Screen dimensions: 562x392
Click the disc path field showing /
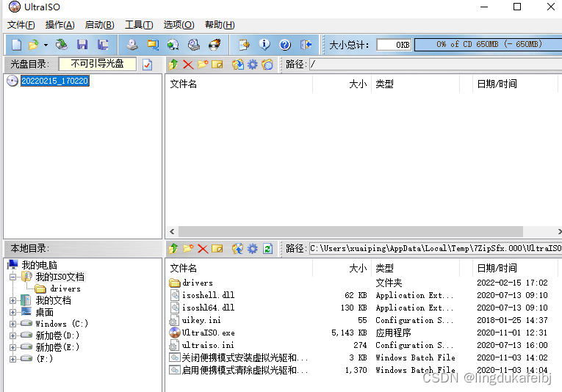tap(436, 65)
